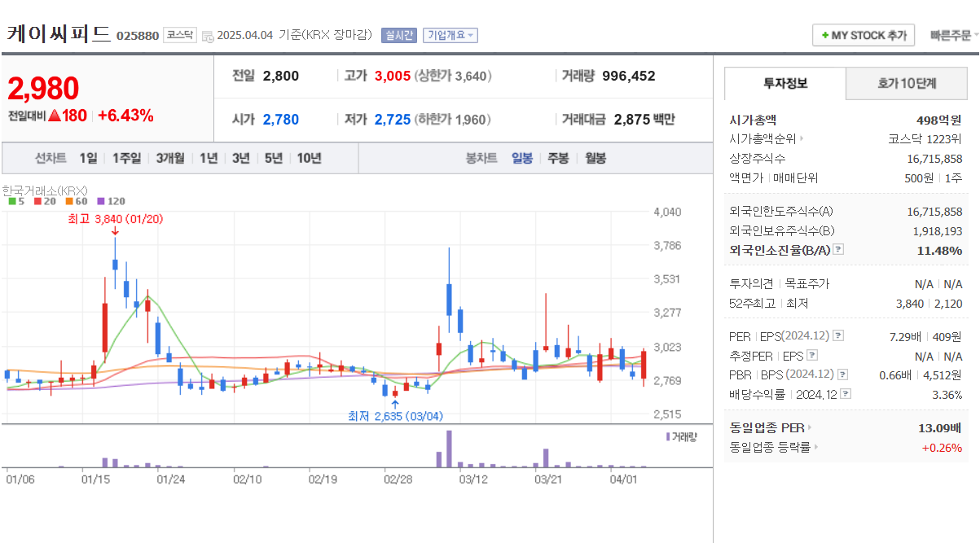Screen dimensions: 980x543
Task: Click the 시가 value 2,780
Action: pyautogui.click(x=281, y=120)
